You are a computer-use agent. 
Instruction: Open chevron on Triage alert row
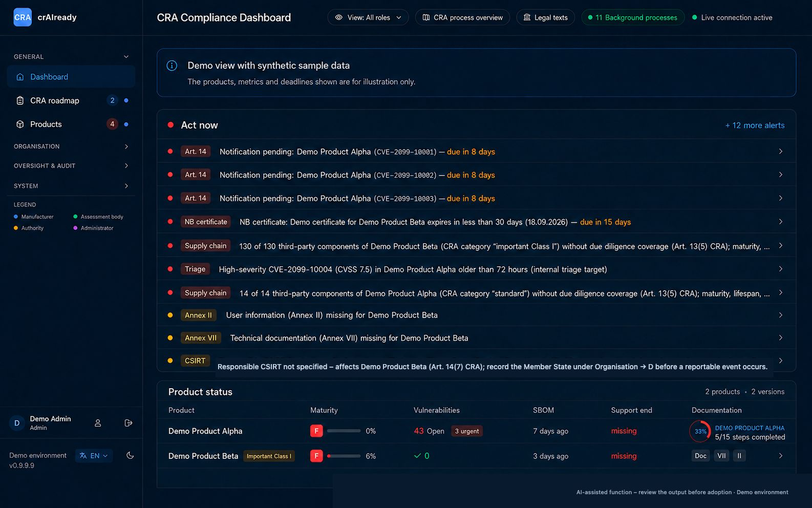780,269
